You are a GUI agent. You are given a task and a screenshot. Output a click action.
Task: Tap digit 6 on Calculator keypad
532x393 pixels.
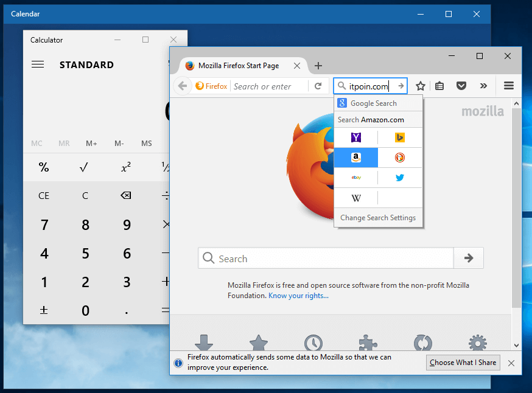pyautogui.click(x=127, y=254)
